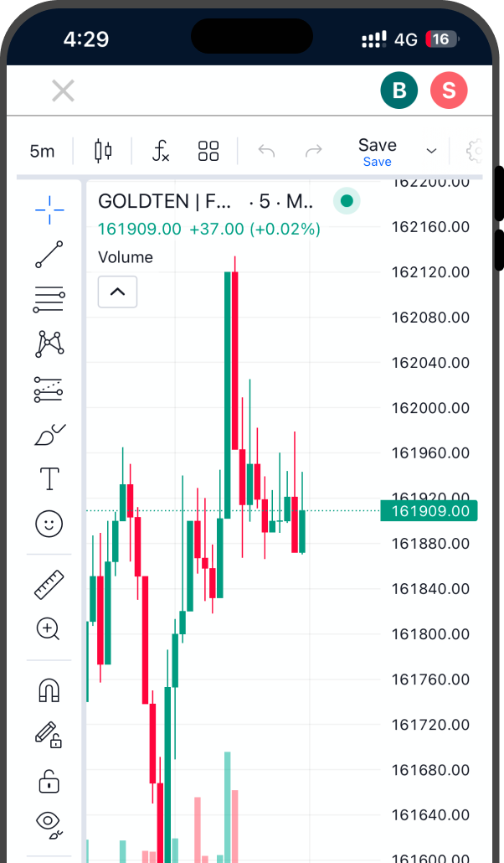The height and width of the screenshot is (863, 504).
Task: Click the 4:29 status bar clock
Action: point(86,39)
